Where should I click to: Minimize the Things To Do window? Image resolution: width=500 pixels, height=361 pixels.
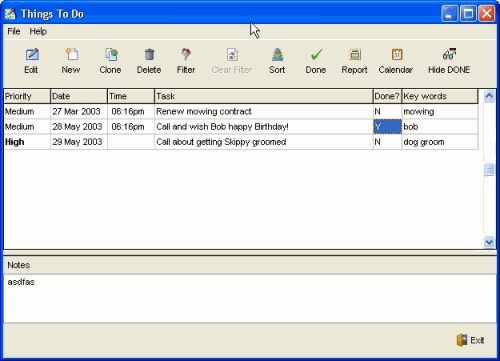tap(450, 14)
